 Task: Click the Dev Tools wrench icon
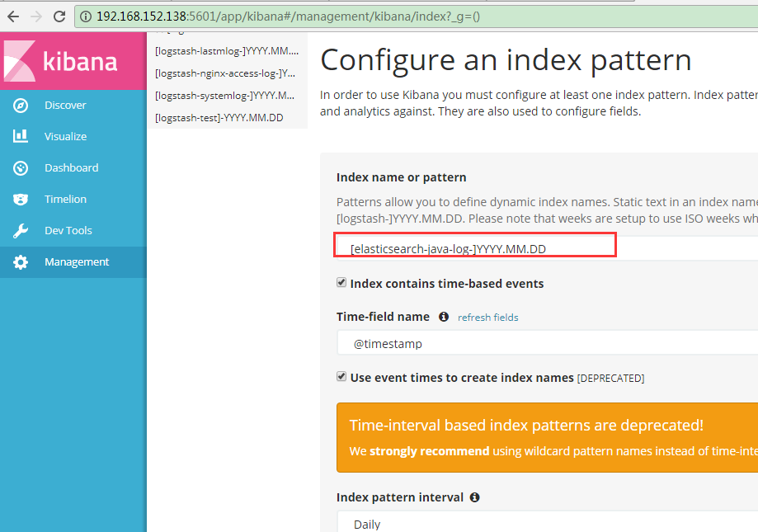tap(21, 230)
